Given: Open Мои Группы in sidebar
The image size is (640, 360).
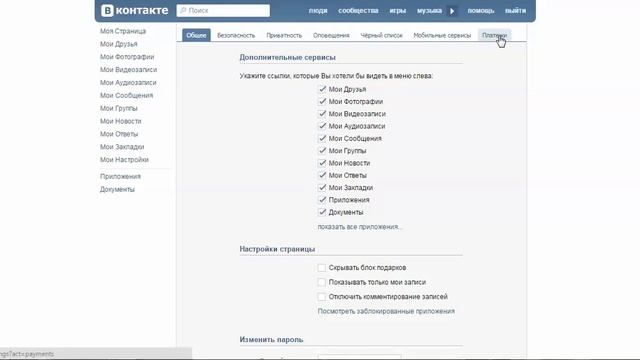Looking at the screenshot, I should pos(119,108).
